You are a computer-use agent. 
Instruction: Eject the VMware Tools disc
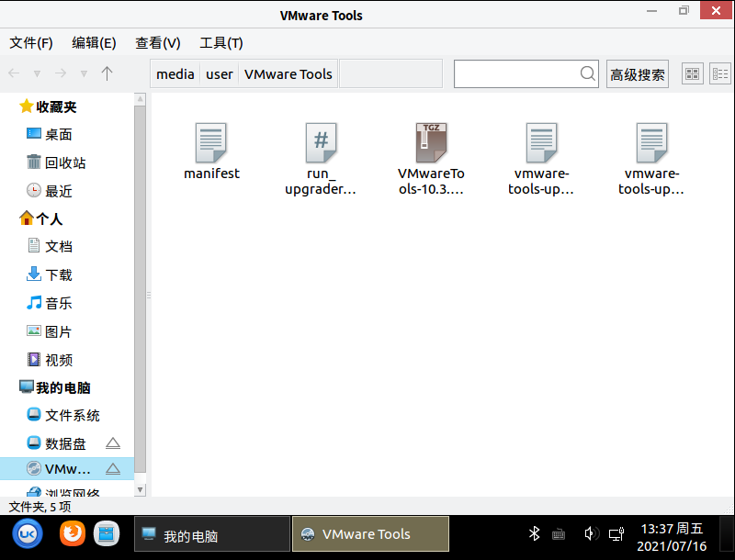point(113,469)
